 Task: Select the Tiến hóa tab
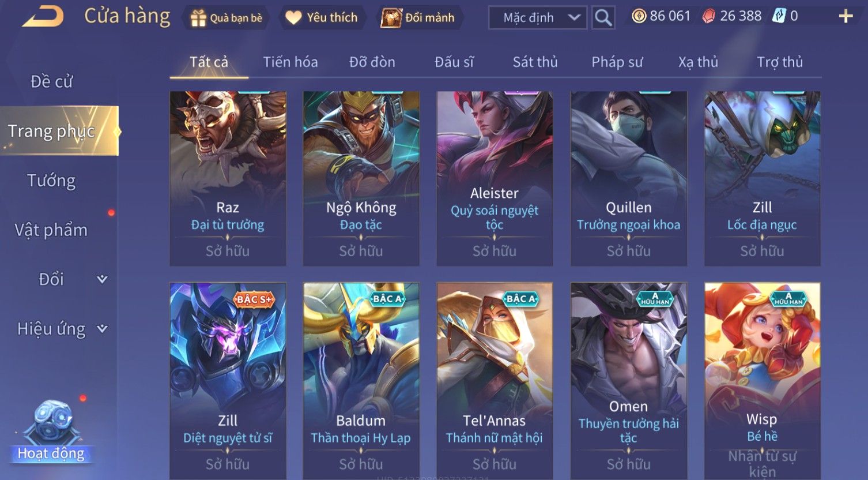pos(290,62)
